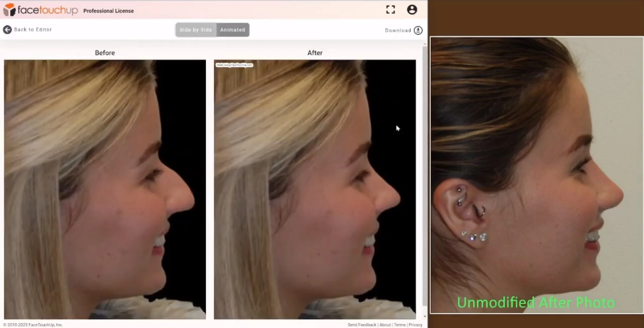Click the Professional License label
This screenshot has width=644, height=328.
pyautogui.click(x=108, y=11)
